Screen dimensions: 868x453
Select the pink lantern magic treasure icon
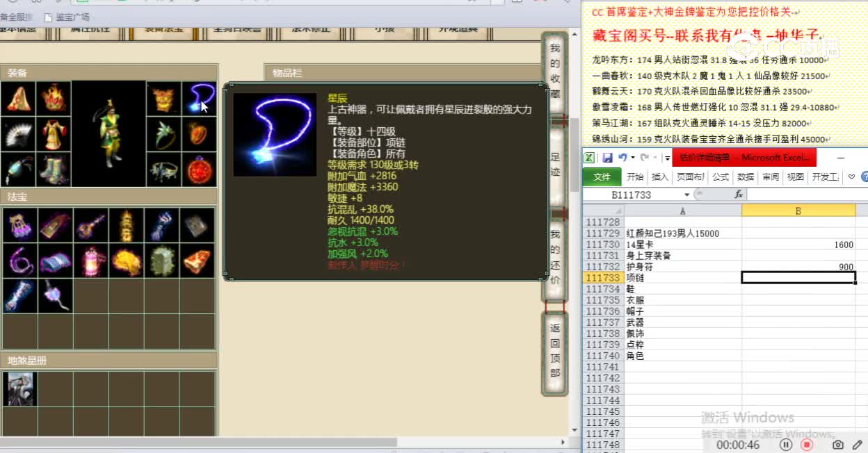[x=90, y=261]
